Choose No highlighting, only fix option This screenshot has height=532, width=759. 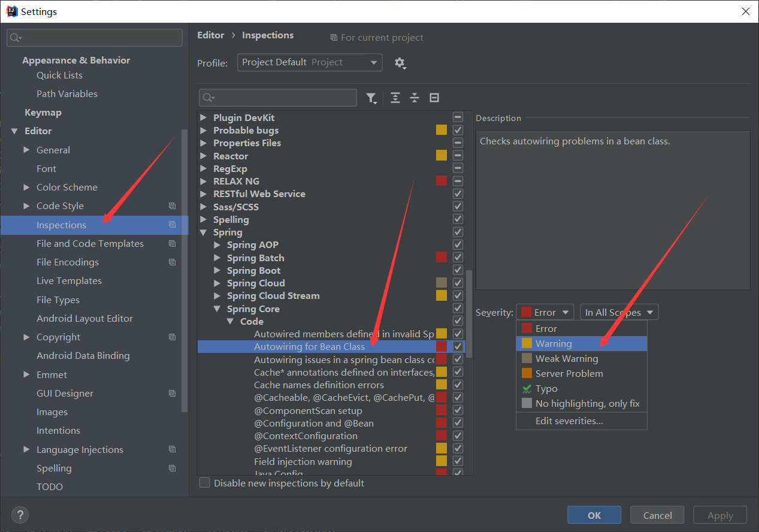coord(582,404)
